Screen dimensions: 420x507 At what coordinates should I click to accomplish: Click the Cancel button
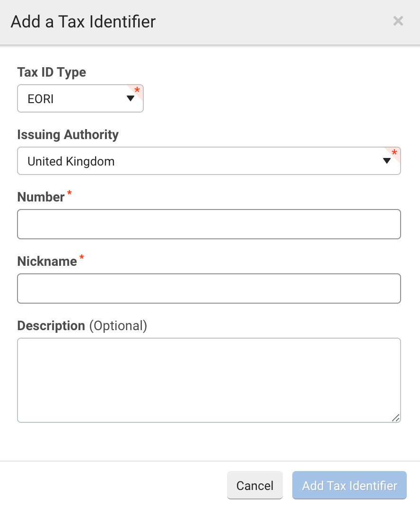pyautogui.click(x=255, y=485)
